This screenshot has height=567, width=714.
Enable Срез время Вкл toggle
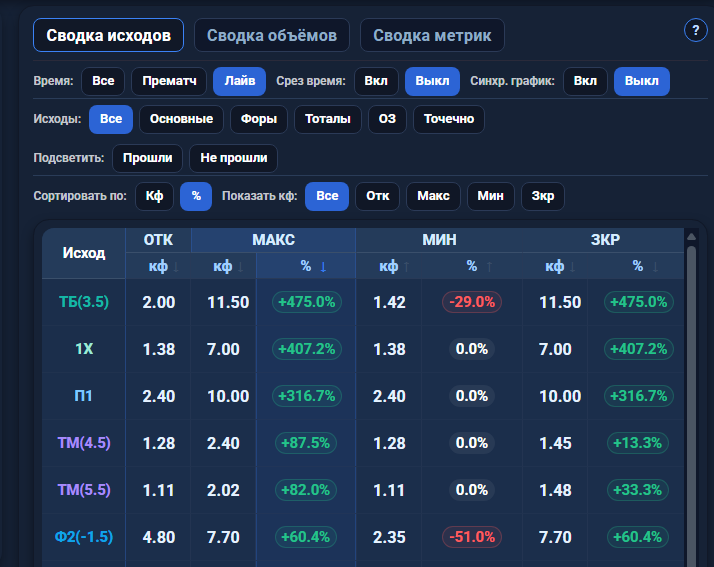[x=376, y=81]
